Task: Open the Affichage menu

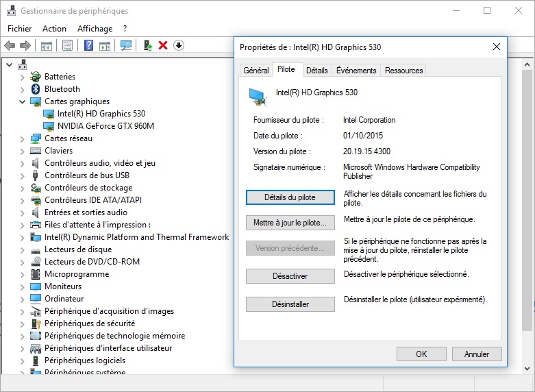Action: (x=95, y=29)
